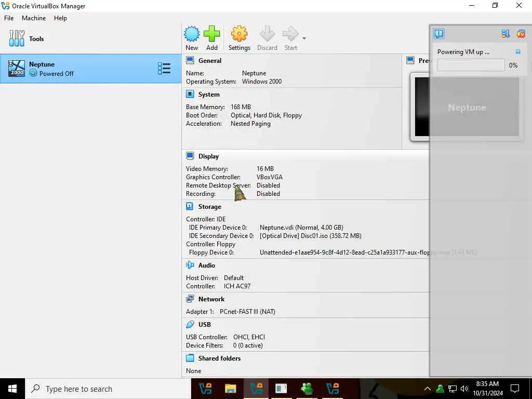Click the delete finished notifications icon
Viewport: 532px width, 399px height.
coord(521,34)
